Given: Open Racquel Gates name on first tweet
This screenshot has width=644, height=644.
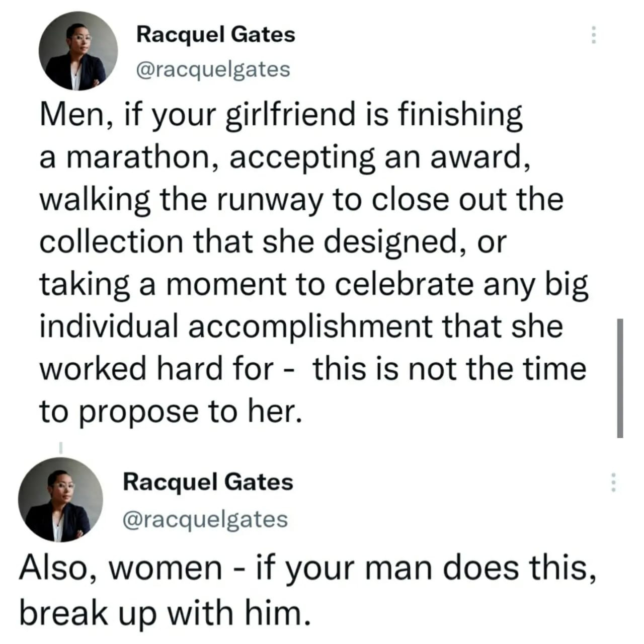Looking at the screenshot, I should pyautogui.click(x=216, y=35).
